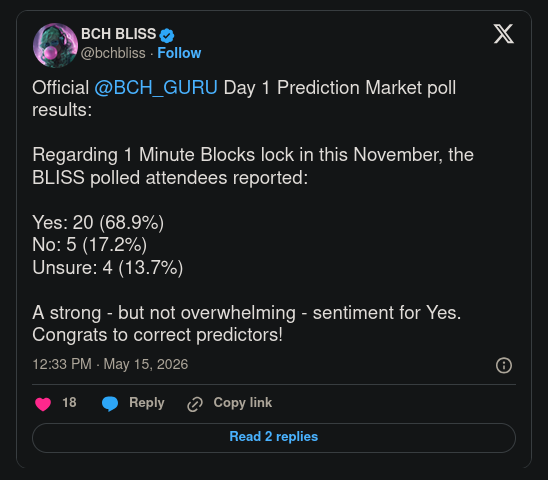The width and height of the screenshot is (548, 480).
Task: Click the Congrats to correct predictors sentence
Action: pyautogui.click(x=157, y=335)
